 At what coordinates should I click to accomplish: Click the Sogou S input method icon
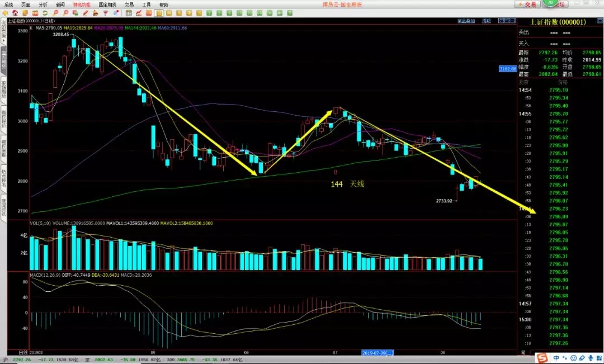click(542, 358)
